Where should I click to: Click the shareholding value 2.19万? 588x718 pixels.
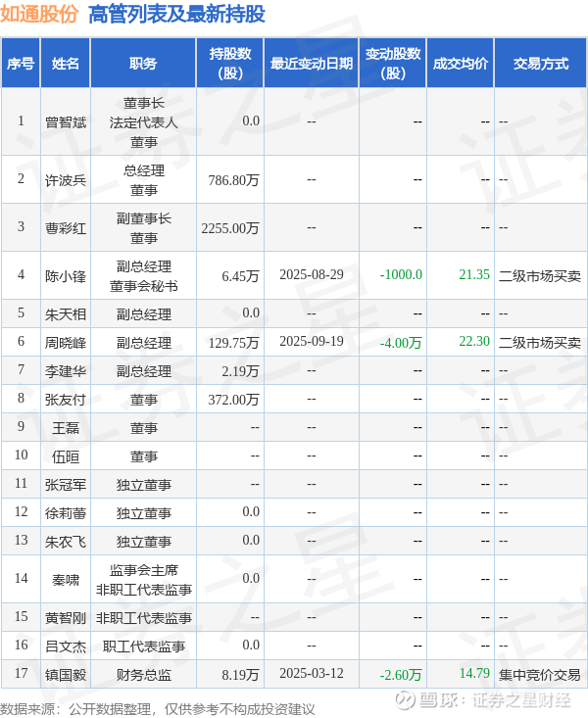[241, 371]
